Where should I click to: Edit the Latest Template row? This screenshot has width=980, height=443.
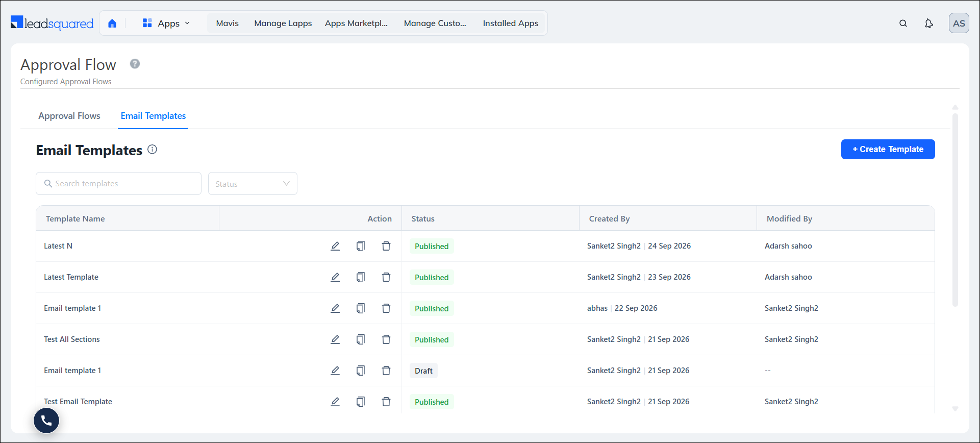tap(335, 277)
